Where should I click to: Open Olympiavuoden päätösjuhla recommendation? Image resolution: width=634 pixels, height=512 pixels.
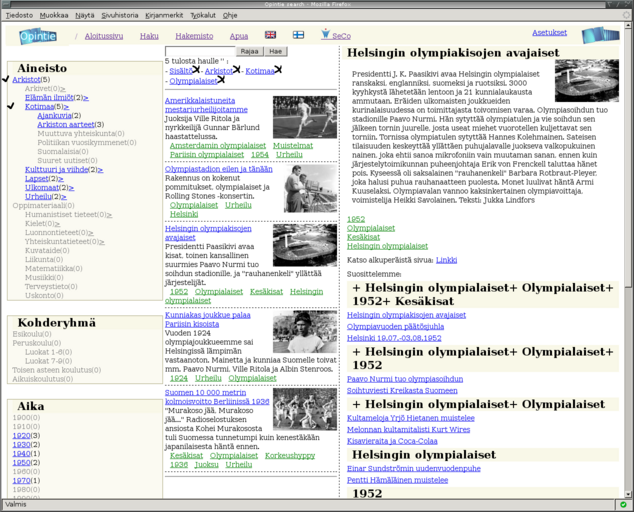pyautogui.click(x=395, y=326)
